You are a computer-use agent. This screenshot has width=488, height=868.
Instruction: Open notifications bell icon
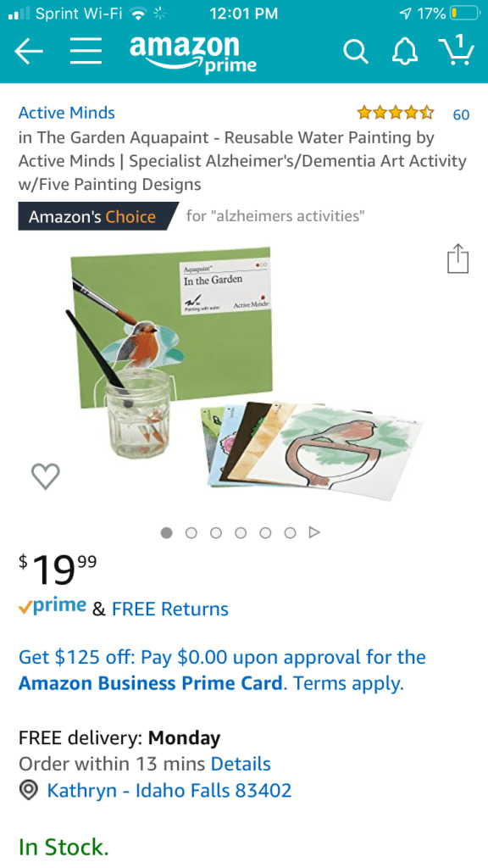[x=405, y=52]
